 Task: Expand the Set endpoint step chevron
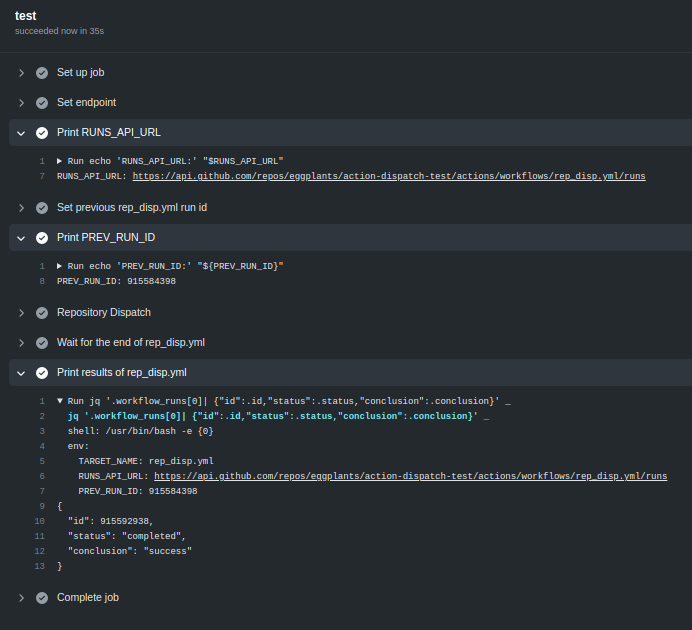click(x=21, y=103)
